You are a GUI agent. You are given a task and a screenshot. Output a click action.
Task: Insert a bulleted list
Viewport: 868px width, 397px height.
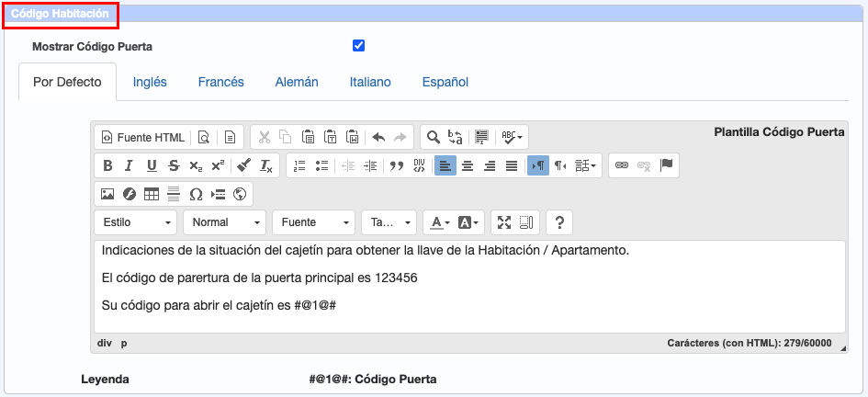pos(321,165)
